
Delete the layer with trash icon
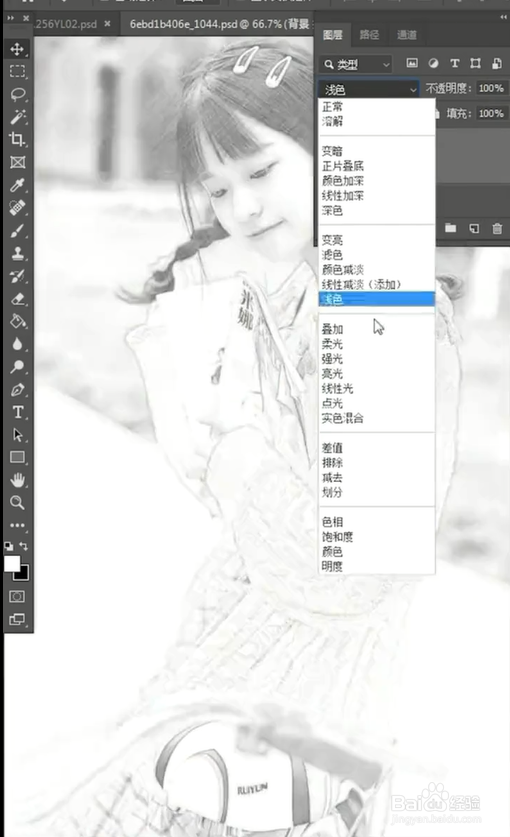coord(497,228)
